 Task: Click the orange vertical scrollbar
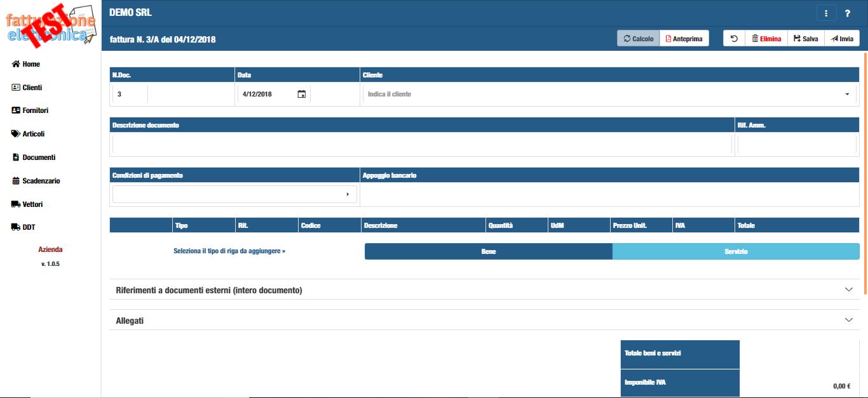(x=865, y=171)
